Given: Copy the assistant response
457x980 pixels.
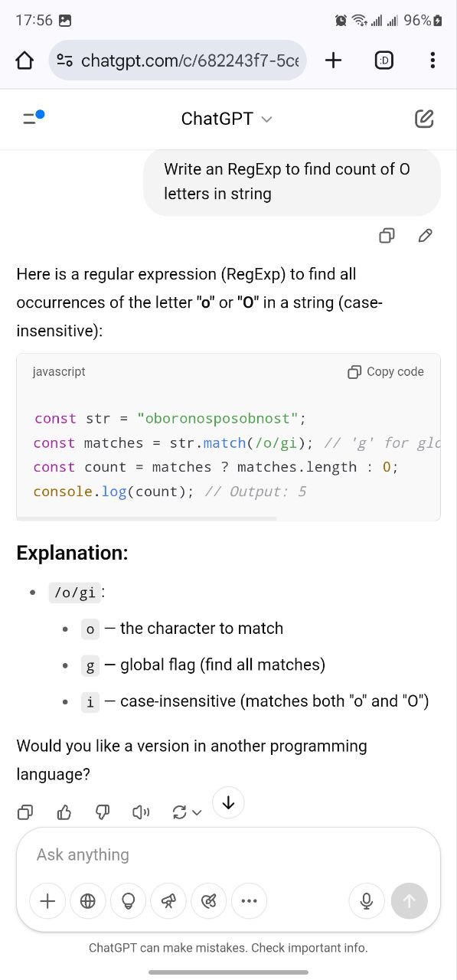Looking at the screenshot, I should 25,812.
